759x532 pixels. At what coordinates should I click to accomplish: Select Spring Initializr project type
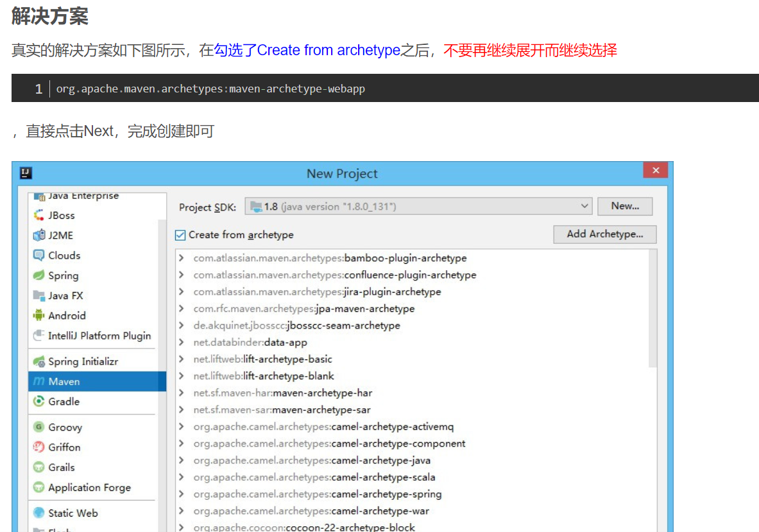pos(97,361)
